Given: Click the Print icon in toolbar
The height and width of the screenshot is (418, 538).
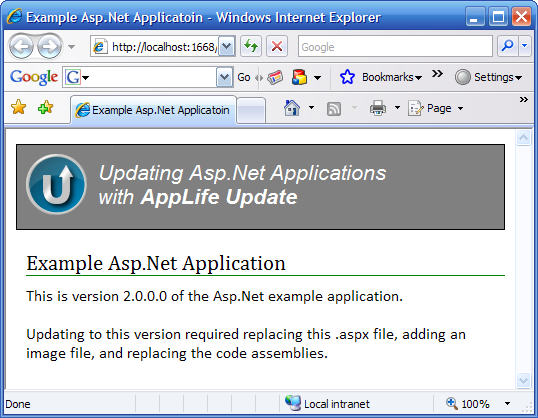Looking at the screenshot, I should 378,108.
